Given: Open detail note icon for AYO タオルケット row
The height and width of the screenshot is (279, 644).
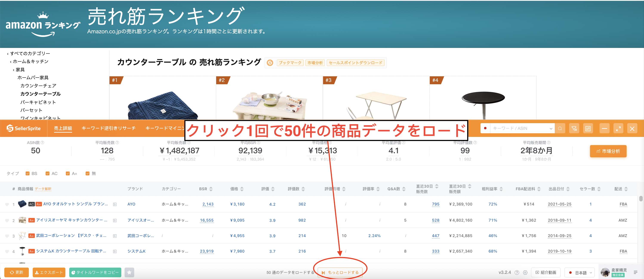Looking at the screenshot, I should (115, 204).
